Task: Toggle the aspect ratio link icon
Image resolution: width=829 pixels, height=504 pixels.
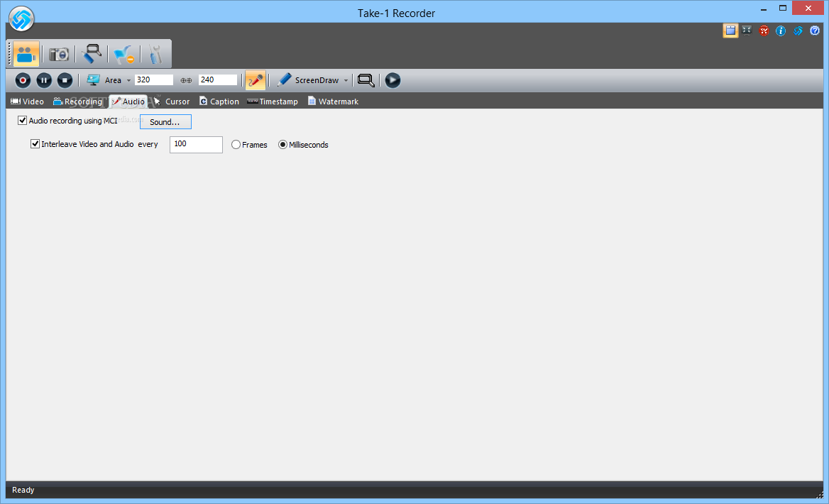Action: click(186, 80)
